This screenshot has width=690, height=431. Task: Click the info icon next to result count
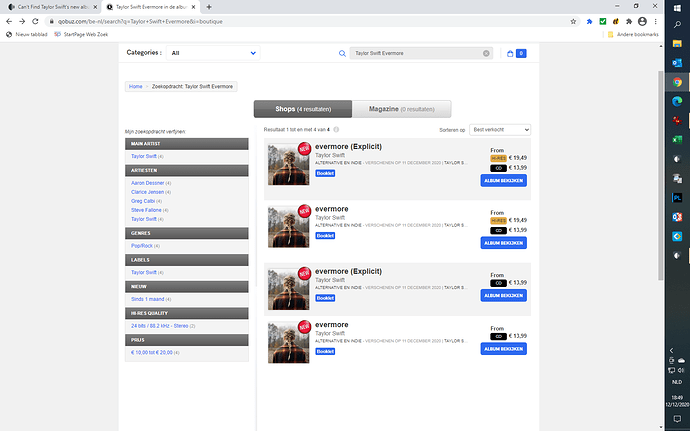tap(336, 129)
